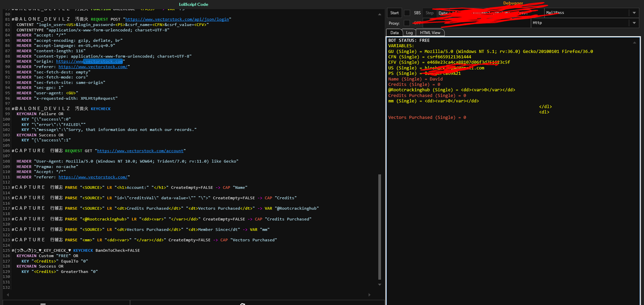Screen dimensions: 644x305
Task: Click the KEYCHAIN Custom "FREE" OR line
Action: point(47,256)
